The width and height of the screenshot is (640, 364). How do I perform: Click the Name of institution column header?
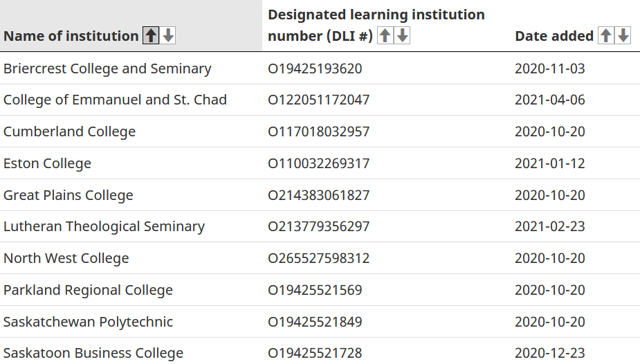click(71, 36)
